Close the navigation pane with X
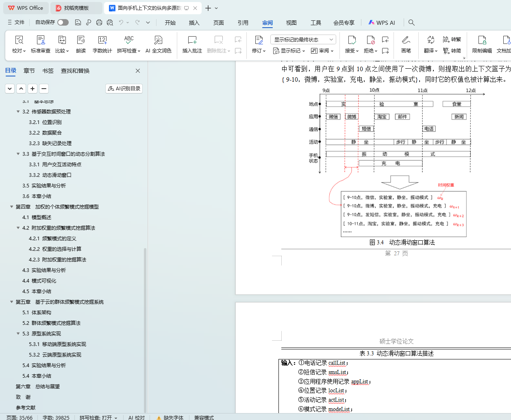The image size is (511, 420). pos(138,71)
